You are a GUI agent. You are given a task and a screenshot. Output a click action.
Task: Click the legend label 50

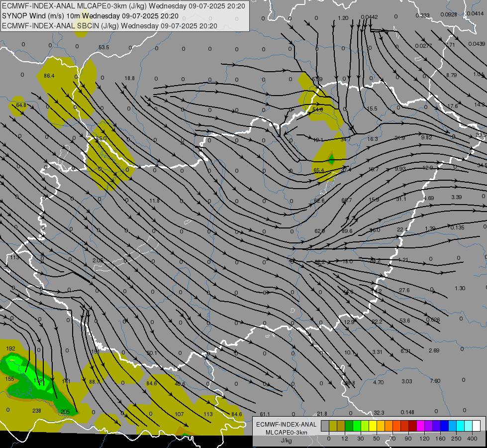tap(376, 439)
